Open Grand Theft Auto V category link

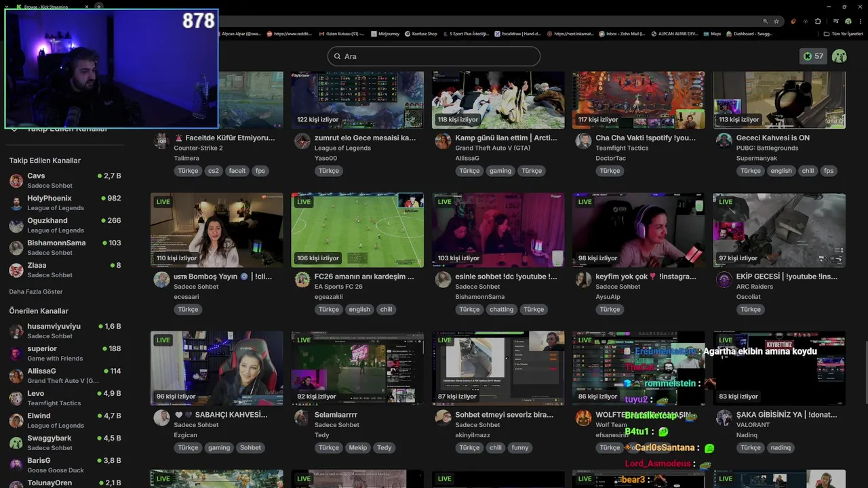(493, 148)
